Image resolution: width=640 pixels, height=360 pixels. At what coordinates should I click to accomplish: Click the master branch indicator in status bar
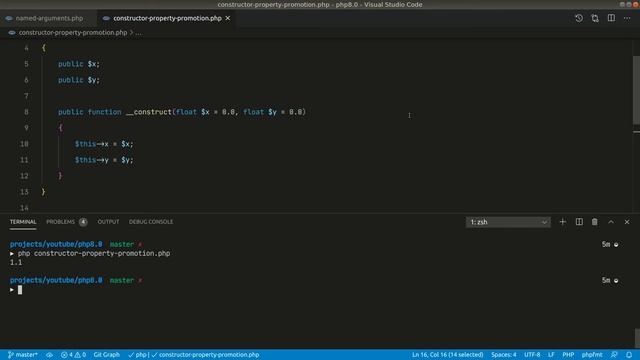pyautogui.click(x=23, y=355)
